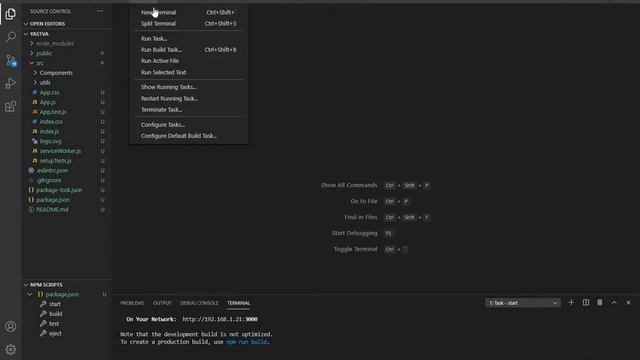
Task: Select Run Selected Text menu entry
Action: coord(188,72)
